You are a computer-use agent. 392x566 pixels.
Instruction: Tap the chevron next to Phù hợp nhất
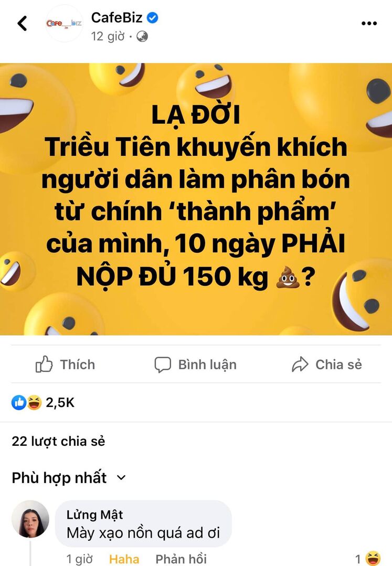click(x=122, y=477)
